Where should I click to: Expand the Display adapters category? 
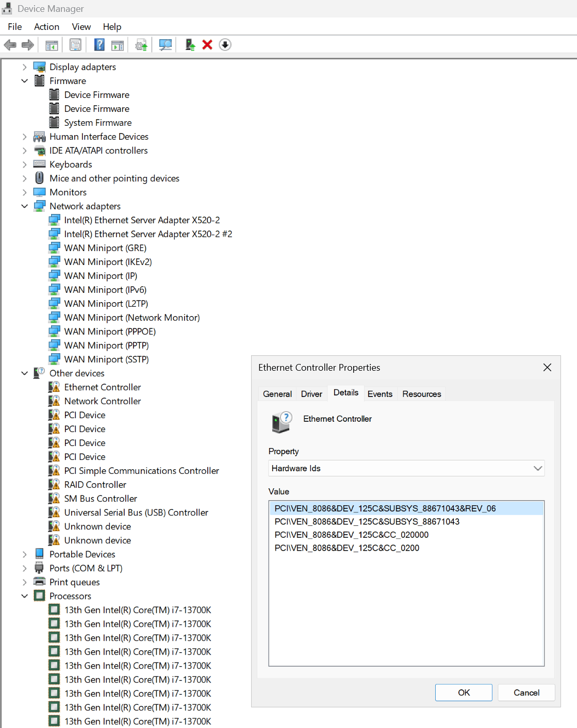(x=24, y=67)
